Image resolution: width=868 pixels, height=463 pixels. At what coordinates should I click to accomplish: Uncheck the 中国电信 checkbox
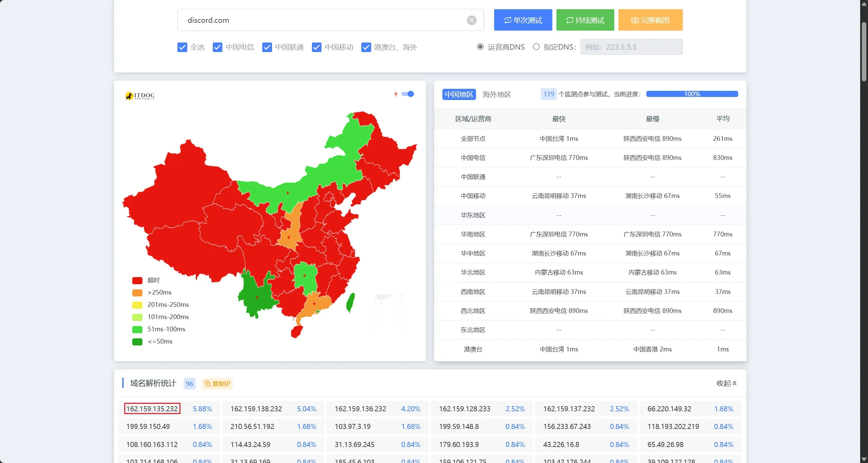[217, 47]
